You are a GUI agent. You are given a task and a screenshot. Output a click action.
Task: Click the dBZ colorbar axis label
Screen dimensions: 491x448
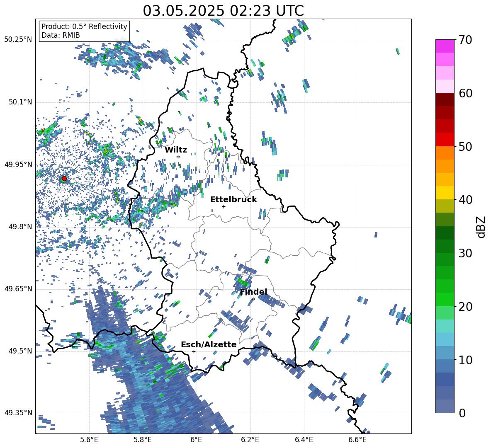point(481,227)
